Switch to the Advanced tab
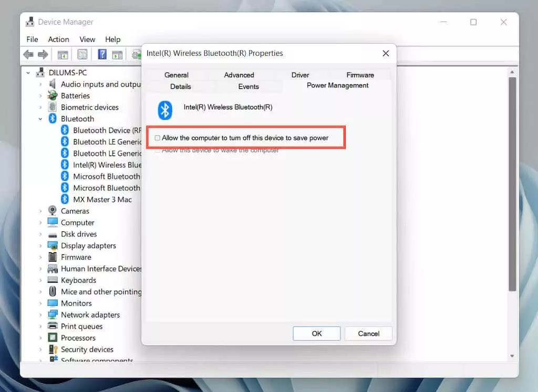 point(239,75)
